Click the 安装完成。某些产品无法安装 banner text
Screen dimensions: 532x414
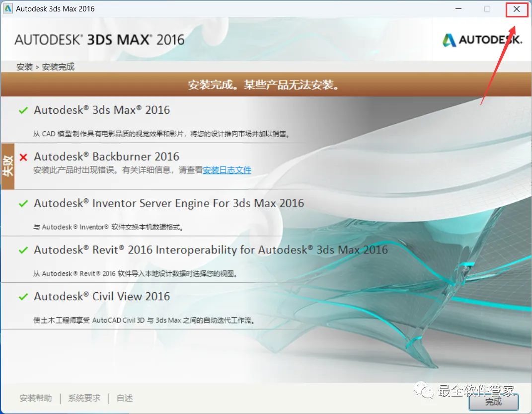click(x=264, y=84)
